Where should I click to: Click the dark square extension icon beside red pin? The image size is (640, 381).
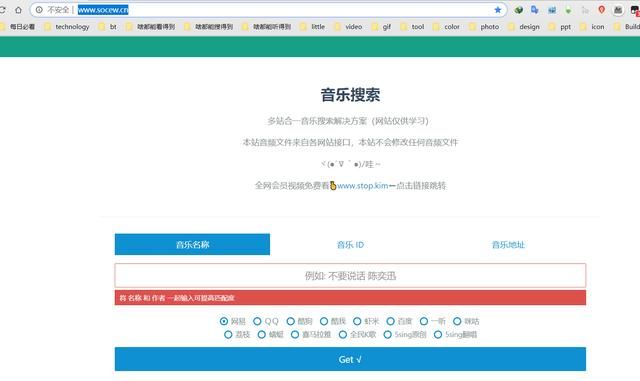618,10
